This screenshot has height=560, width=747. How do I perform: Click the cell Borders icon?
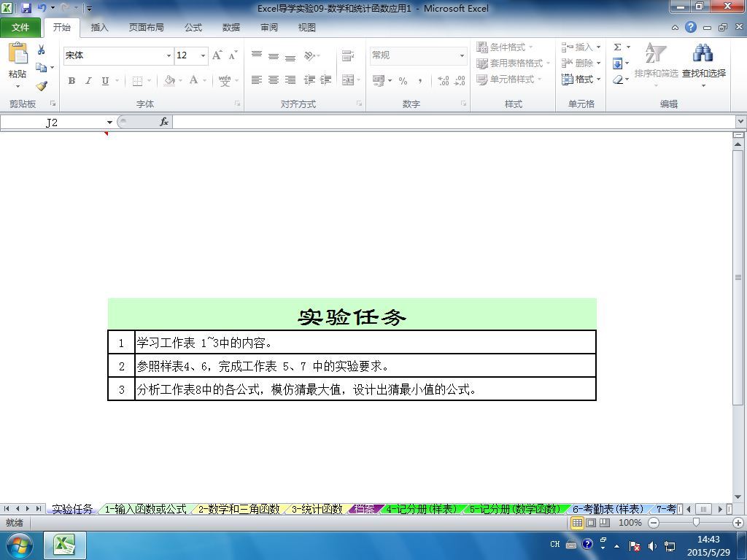click(x=137, y=81)
